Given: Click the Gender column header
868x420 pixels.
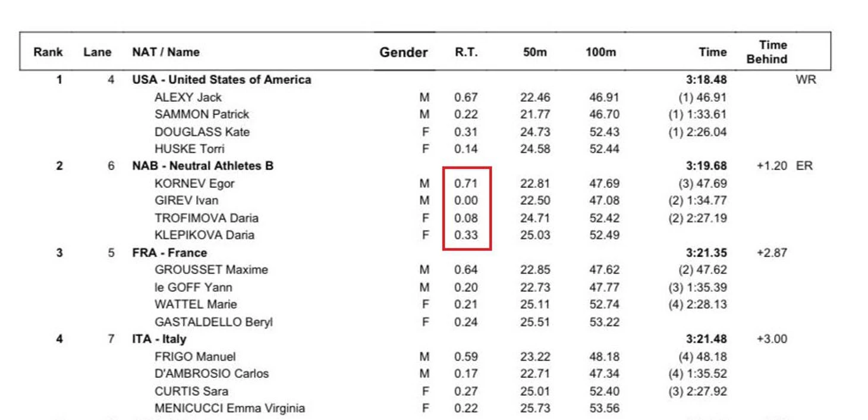Looking at the screenshot, I should tap(404, 52).
